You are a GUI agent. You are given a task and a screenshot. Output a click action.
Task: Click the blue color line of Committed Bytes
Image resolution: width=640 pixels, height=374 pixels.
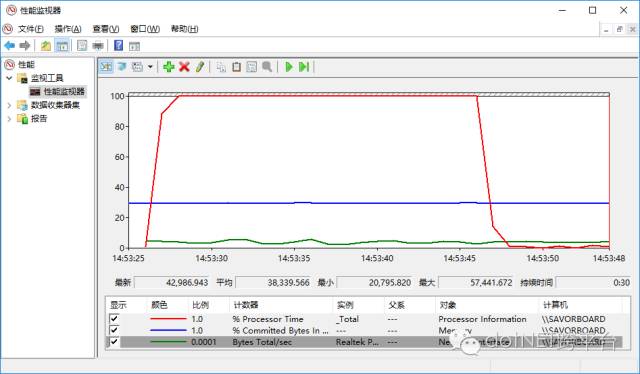click(x=168, y=330)
